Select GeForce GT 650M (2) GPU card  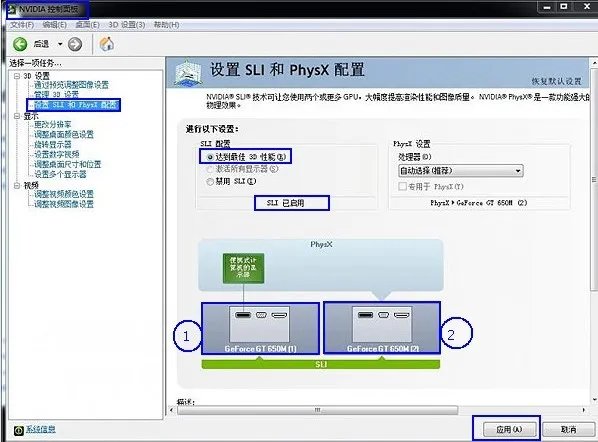[x=382, y=328]
